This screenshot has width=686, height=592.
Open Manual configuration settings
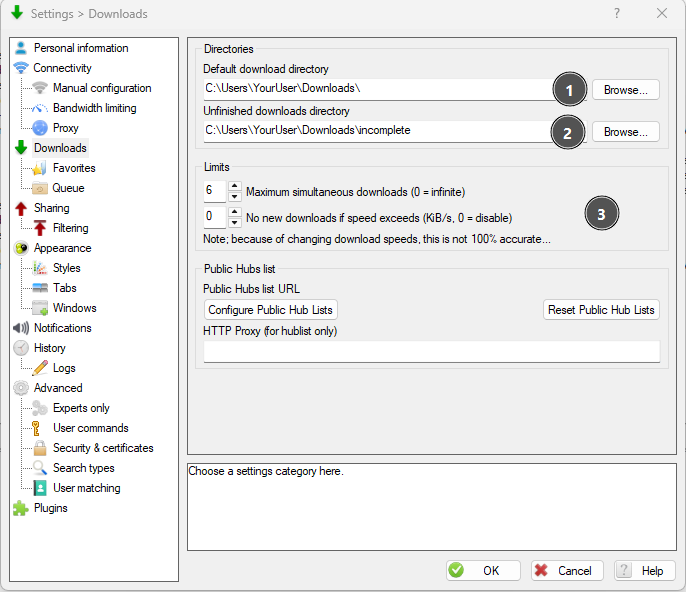(102, 88)
